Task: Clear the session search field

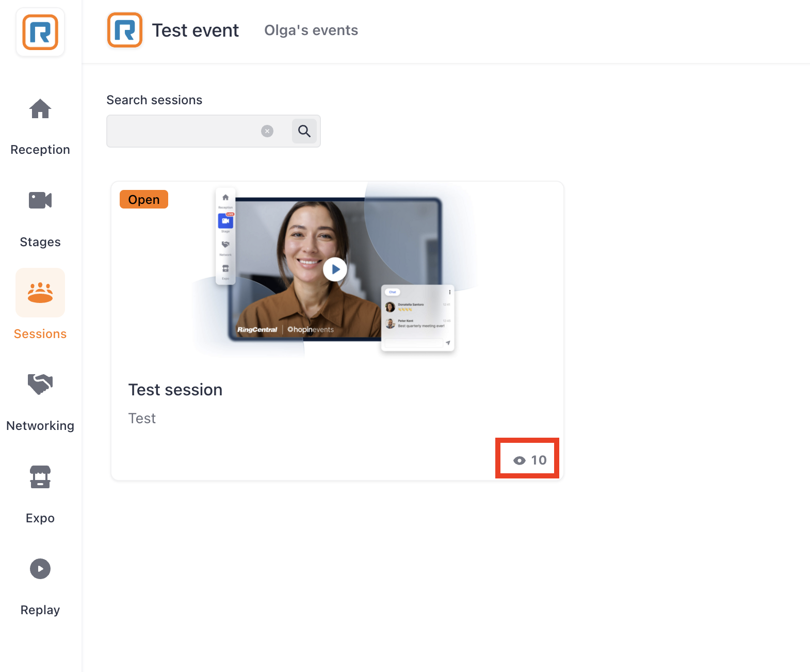Action: click(x=267, y=131)
